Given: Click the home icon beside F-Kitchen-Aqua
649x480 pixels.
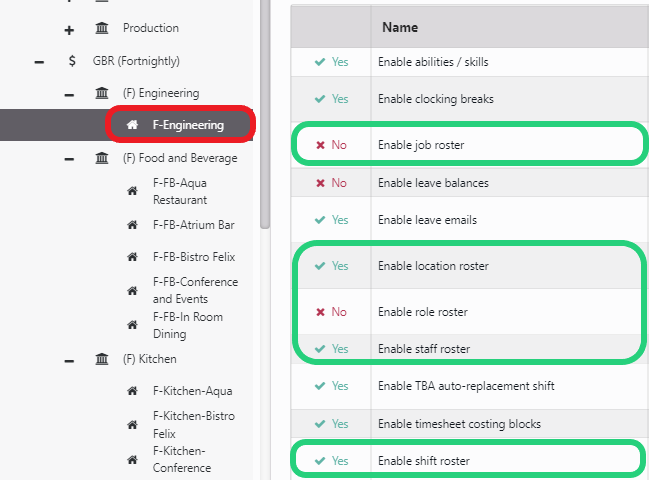Looking at the screenshot, I should click(132, 391).
